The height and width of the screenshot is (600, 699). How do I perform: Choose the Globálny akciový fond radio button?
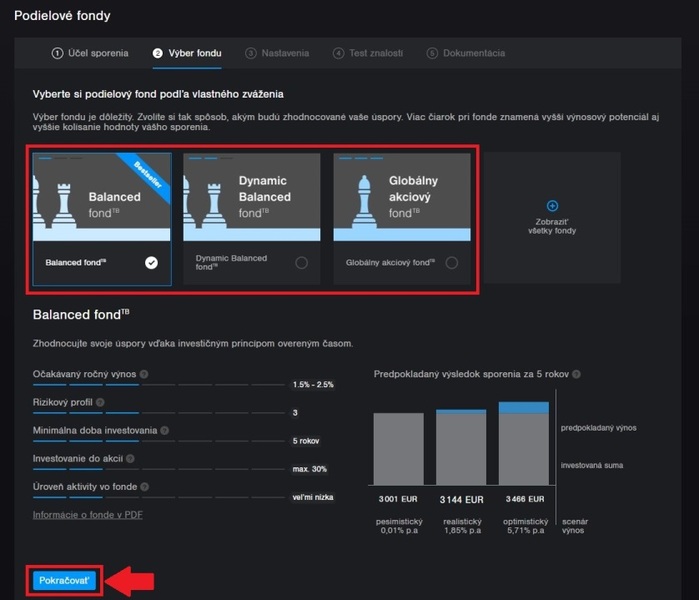(x=452, y=263)
